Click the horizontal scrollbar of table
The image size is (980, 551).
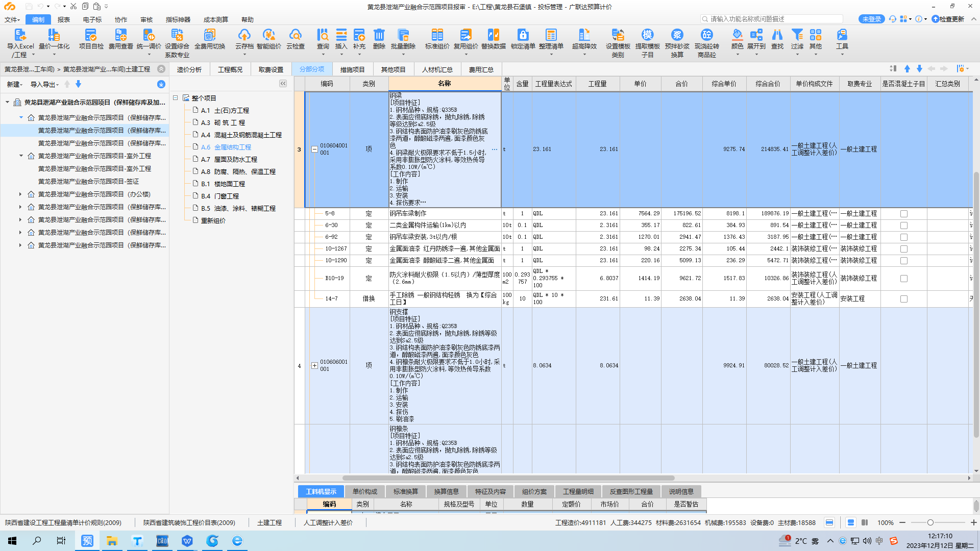tap(508, 478)
